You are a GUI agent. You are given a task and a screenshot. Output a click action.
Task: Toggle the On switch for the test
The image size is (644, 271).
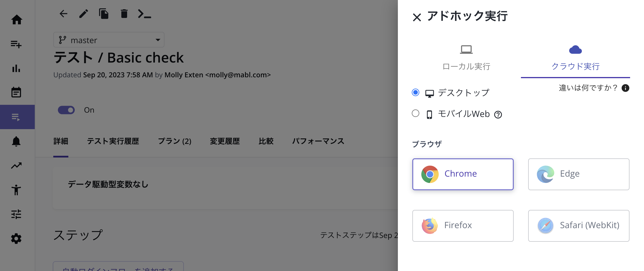pos(66,110)
